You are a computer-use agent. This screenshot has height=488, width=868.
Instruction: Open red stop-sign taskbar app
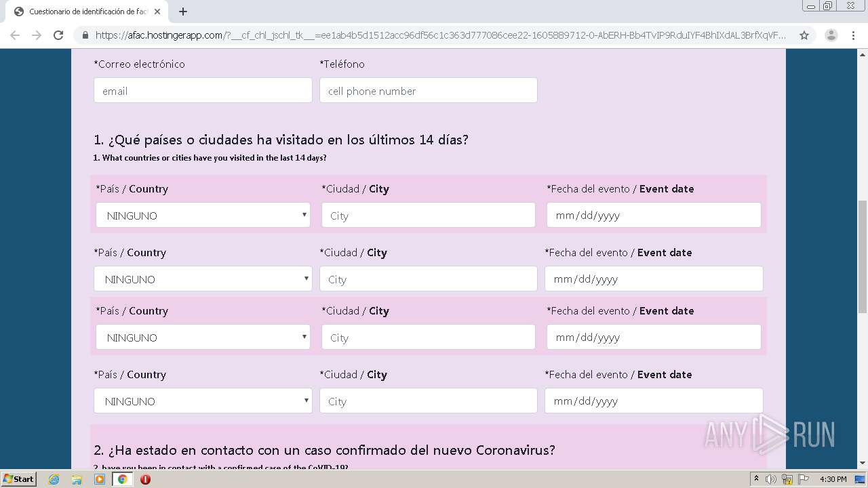[145, 479]
